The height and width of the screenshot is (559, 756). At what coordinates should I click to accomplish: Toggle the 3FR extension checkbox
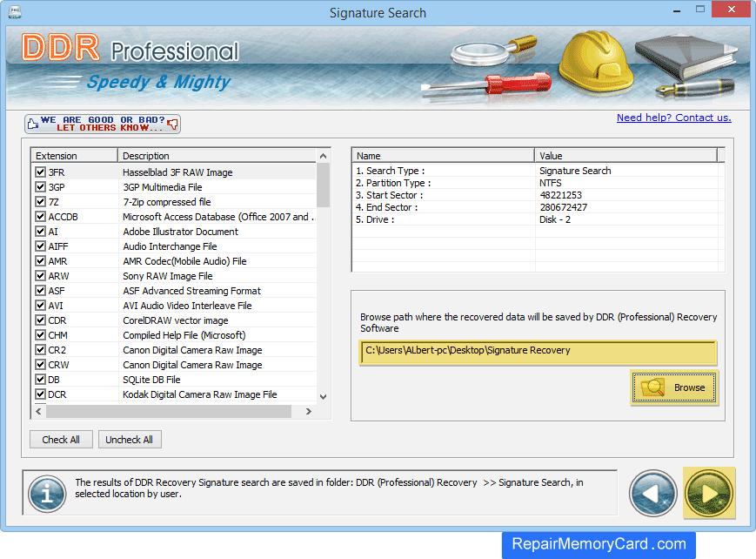41,172
